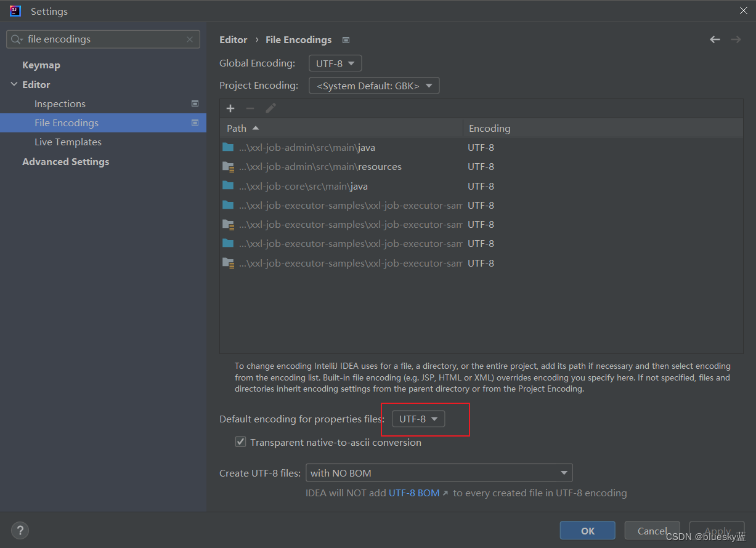Click folder icon of xxl-job-admin resources row

pos(228,166)
